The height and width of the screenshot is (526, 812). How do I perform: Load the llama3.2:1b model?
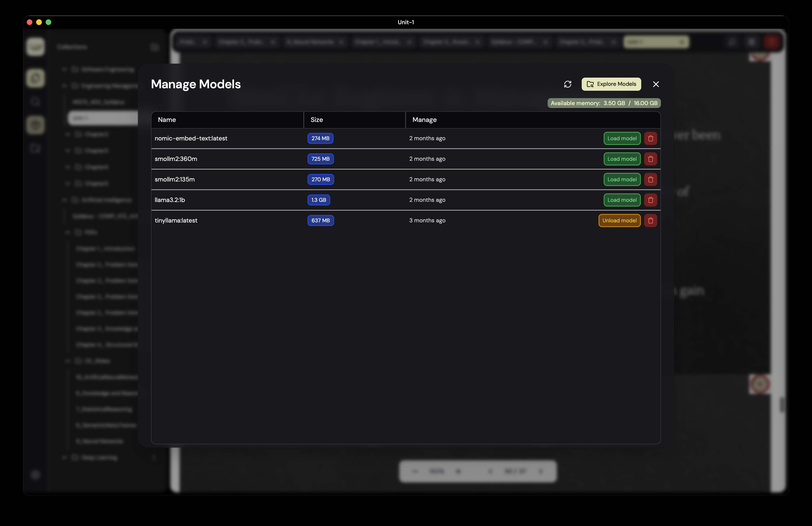[x=622, y=200]
